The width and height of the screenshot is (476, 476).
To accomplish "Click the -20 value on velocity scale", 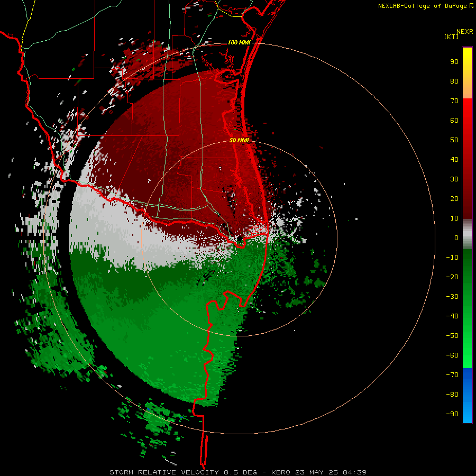I will click(452, 277).
